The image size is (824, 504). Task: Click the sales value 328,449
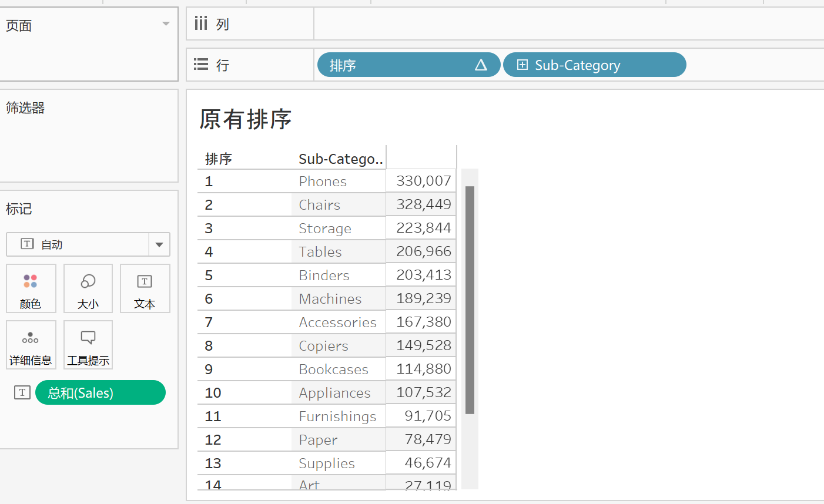tap(424, 204)
